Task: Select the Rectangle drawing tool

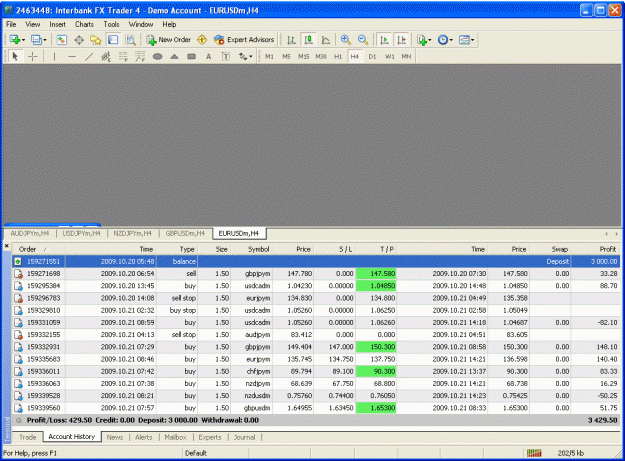Action: [x=192, y=57]
